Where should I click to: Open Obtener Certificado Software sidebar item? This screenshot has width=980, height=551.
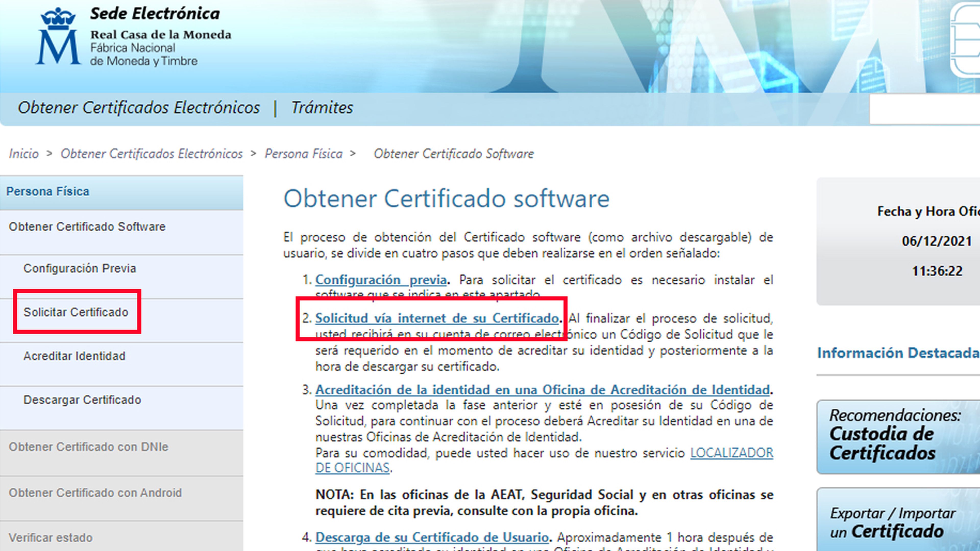(87, 227)
